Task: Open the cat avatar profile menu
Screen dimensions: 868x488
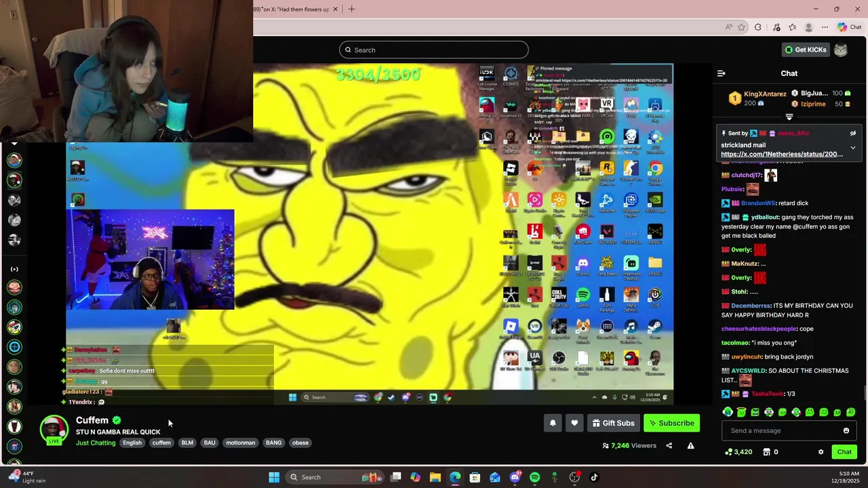Action: 840,49
